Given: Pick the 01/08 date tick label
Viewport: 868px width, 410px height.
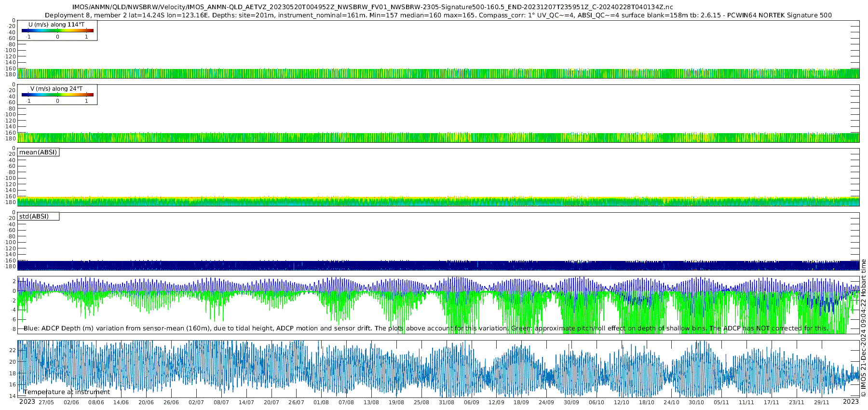Looking at the screenshot, I should [321, 403].
